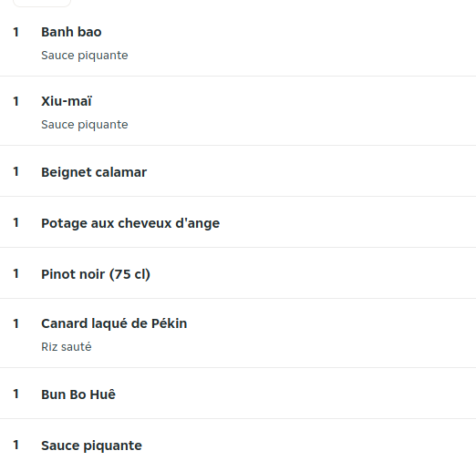Select the Beignet calamar item
This screenshot has width=476, height=461.
(x=94, y=172)
